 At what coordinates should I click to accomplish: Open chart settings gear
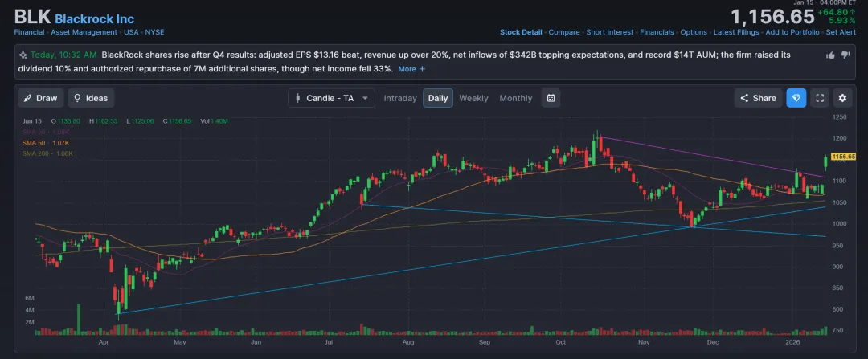842,98
